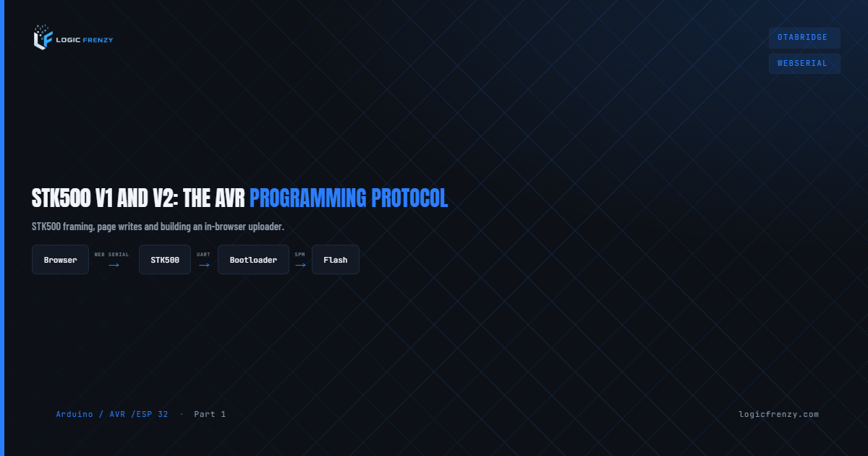Click the subtitle about STK500 framing

pos(158,227)
